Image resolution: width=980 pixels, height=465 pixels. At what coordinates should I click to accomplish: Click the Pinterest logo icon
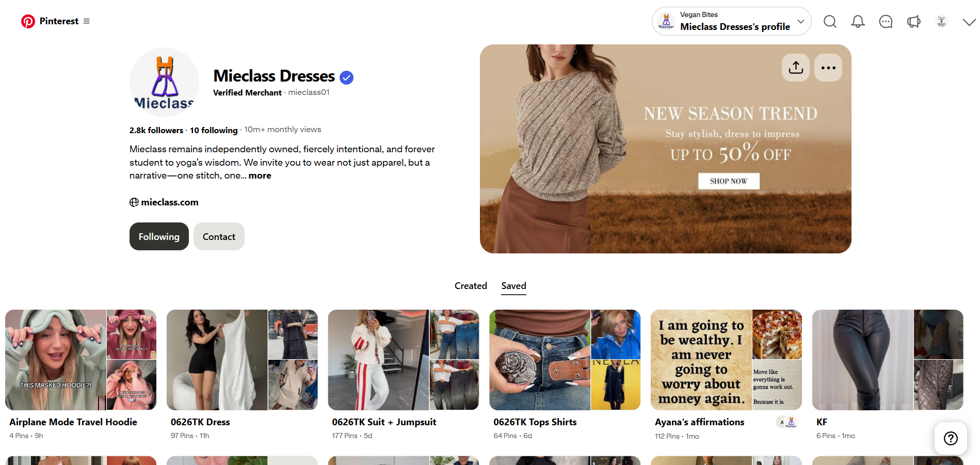pyautogui.click(x=28, y=21)
